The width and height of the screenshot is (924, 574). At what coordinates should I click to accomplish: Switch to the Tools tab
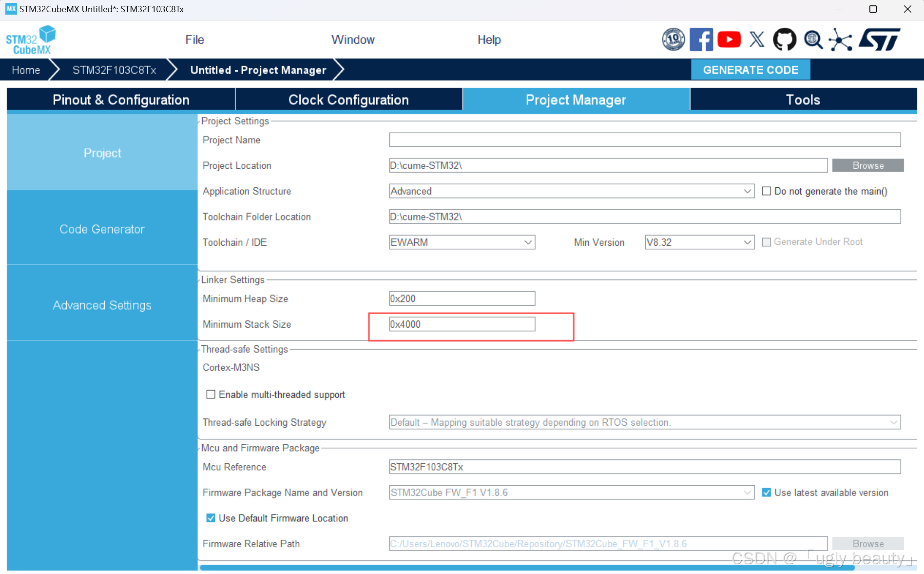(x=803, y=99)
